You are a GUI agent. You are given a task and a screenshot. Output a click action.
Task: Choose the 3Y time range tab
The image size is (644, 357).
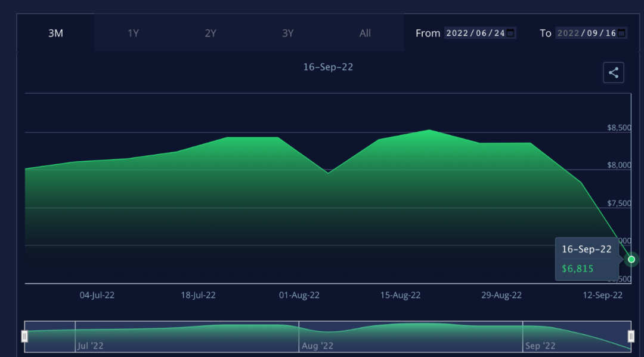click(288, 33)
